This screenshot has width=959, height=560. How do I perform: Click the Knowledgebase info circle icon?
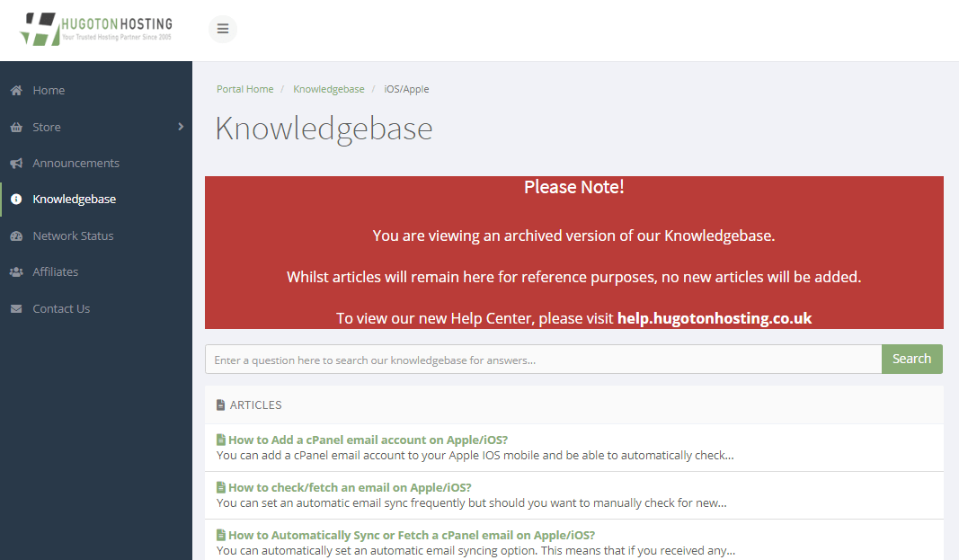(16, 200)
